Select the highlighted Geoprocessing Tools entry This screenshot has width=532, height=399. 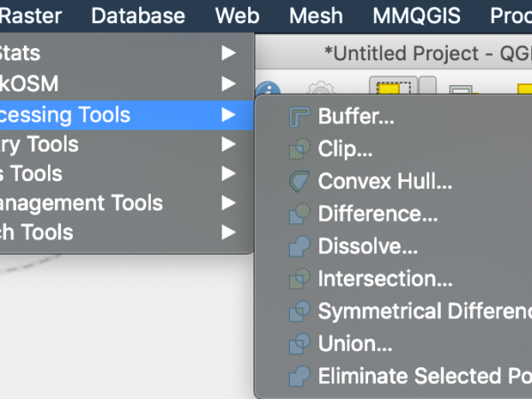tap(127, 115)
